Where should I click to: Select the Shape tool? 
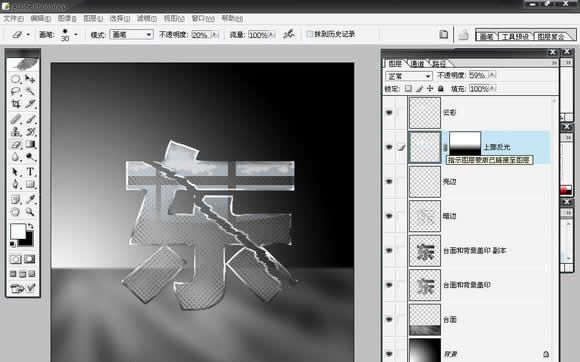pos(30,184)
